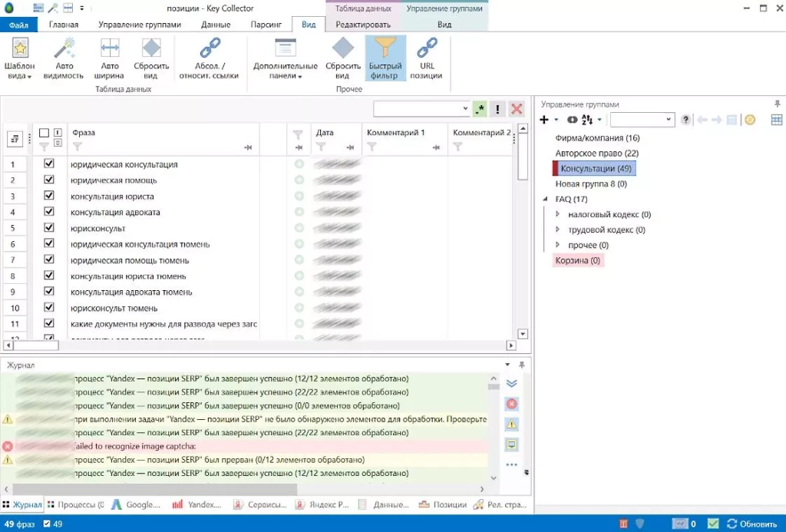Uncheck the юридическая консультация row checkbox
The image size is (786, 532).
coord(48,164)
